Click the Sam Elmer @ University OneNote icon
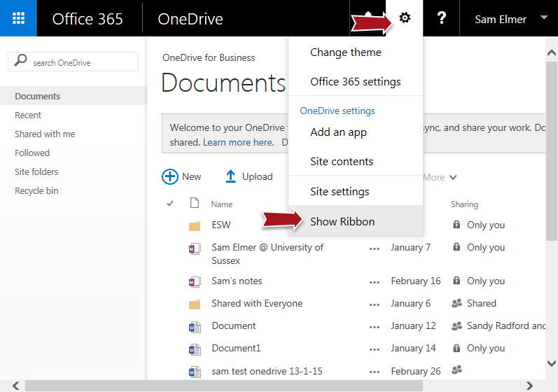The image size is (558, 392). click(x=195, y=248)
